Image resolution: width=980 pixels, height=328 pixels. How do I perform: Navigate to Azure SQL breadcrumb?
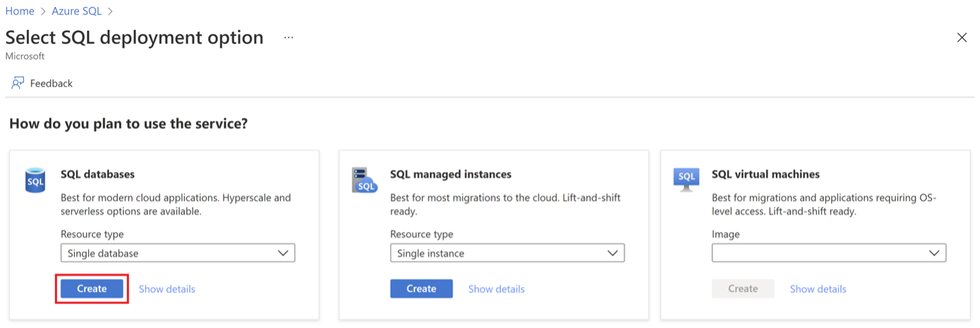[x=77, y=11]
